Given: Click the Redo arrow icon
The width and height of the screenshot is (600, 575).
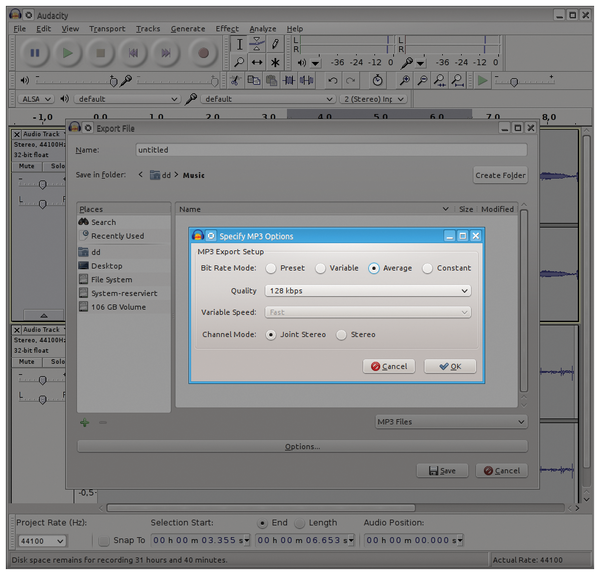Looking at the screenshot, I should point(350,80).
